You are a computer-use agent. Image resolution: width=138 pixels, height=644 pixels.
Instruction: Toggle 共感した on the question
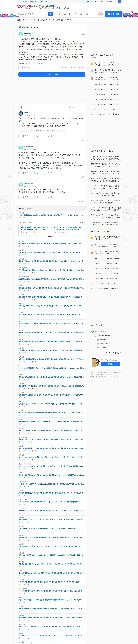pyautogui.click(x=23, y=67)
